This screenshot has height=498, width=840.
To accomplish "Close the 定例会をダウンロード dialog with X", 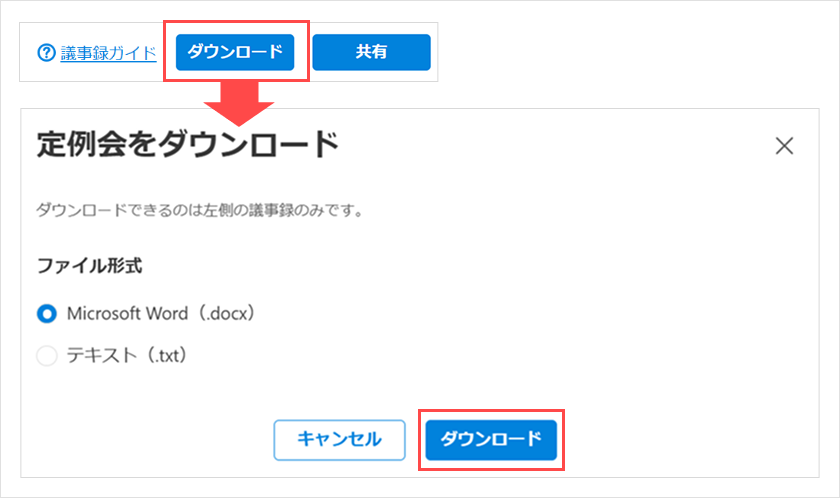I will click(x=784, y=146).
